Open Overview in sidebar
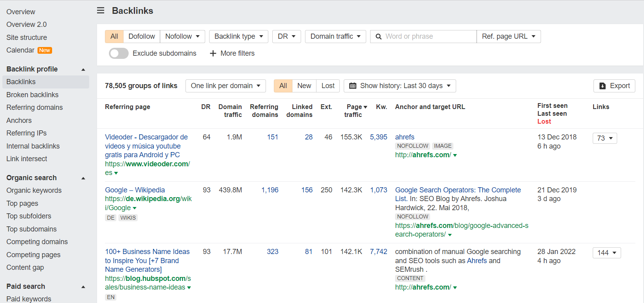Image resolution: width=644 pixels, height=303 pixels. [21, 12]
